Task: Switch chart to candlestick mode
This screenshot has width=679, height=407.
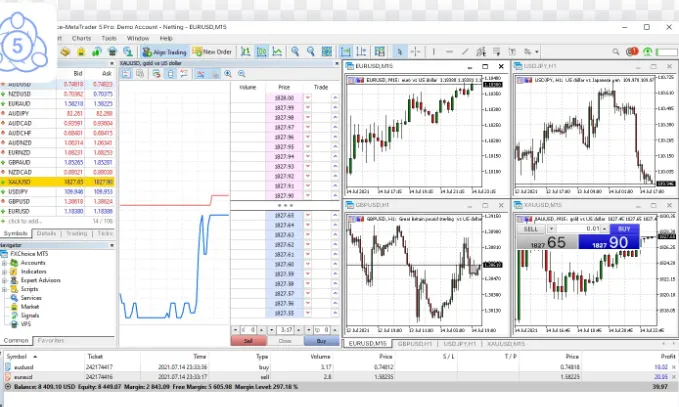Action: (x=262, y=52)
